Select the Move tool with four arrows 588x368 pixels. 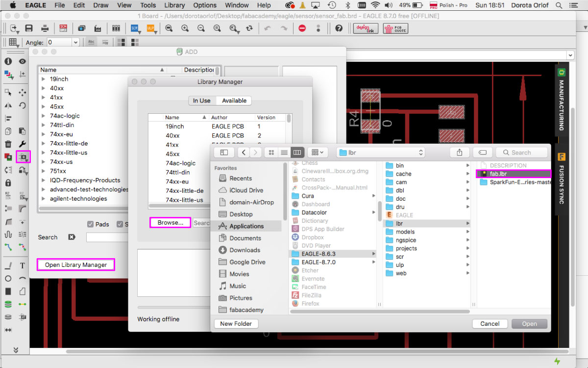pos(23,92)
